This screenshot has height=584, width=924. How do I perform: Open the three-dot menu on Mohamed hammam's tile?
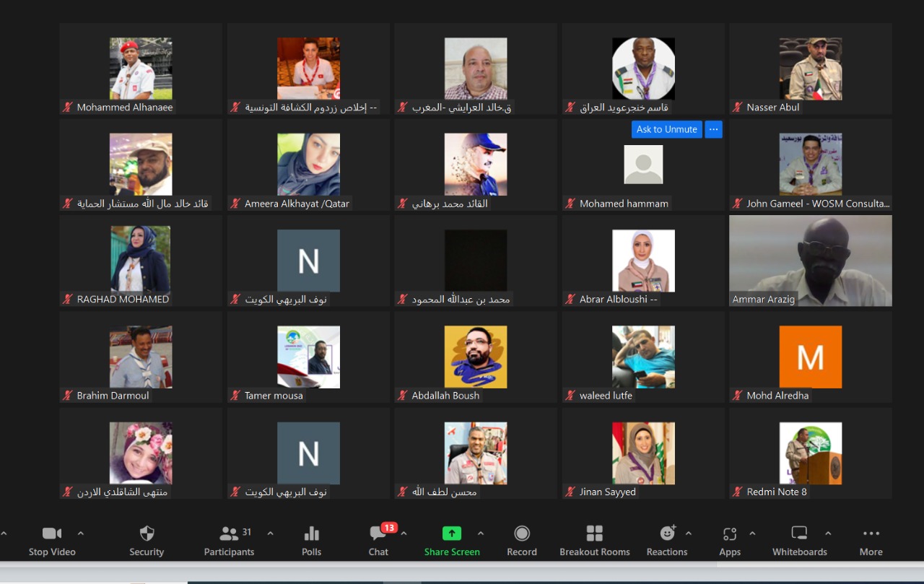click(713, 129)
